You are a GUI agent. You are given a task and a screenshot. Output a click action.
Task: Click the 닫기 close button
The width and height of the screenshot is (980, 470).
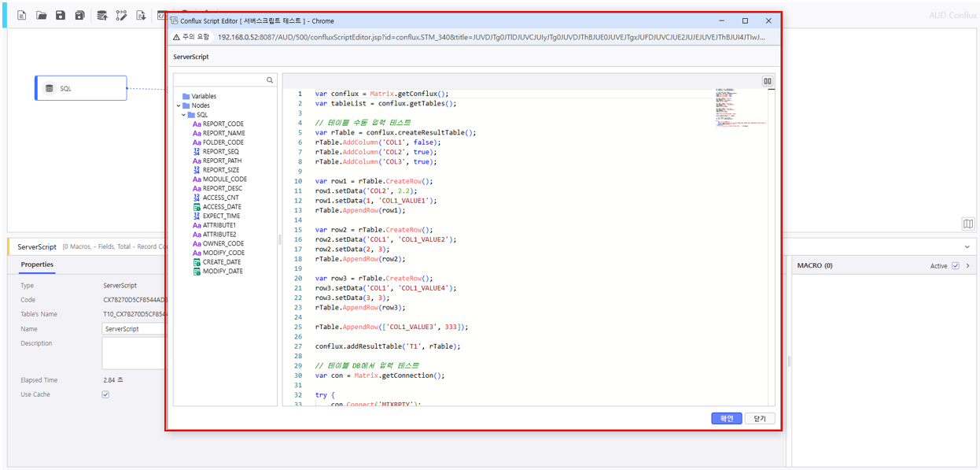[759, 419]
